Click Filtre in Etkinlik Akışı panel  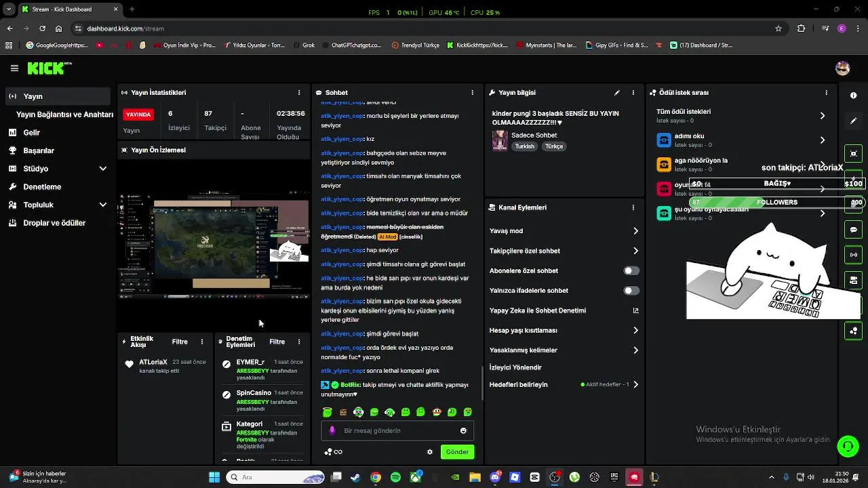(x=180, y=342)
